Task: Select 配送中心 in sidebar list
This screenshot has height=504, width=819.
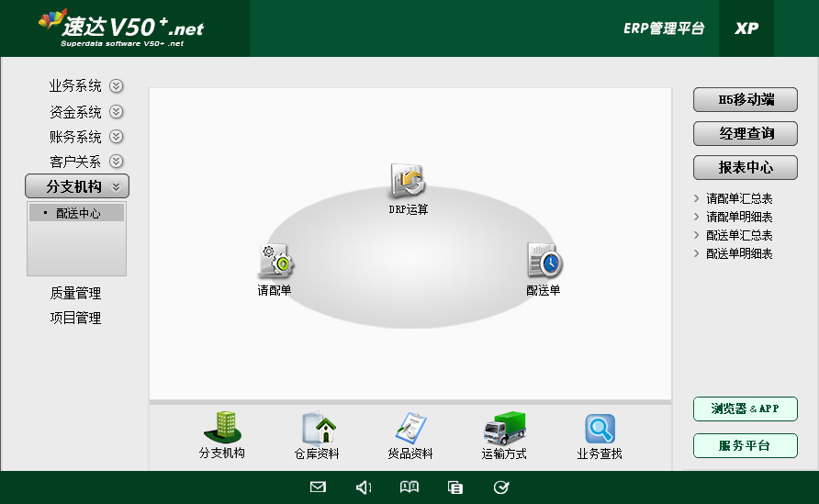Action: coord(77,213)
